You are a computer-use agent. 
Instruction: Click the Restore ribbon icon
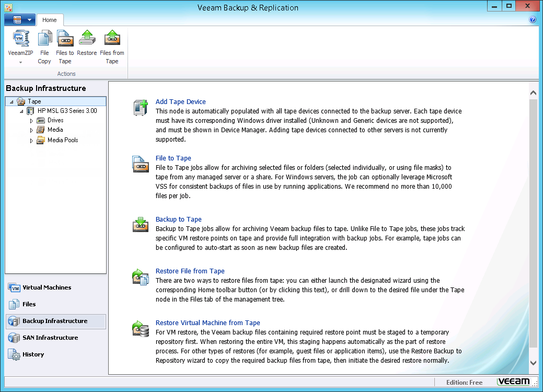click(87, 39)
